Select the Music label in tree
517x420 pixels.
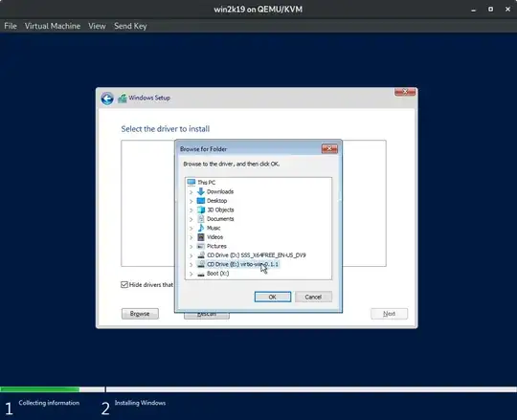(214, 228)
